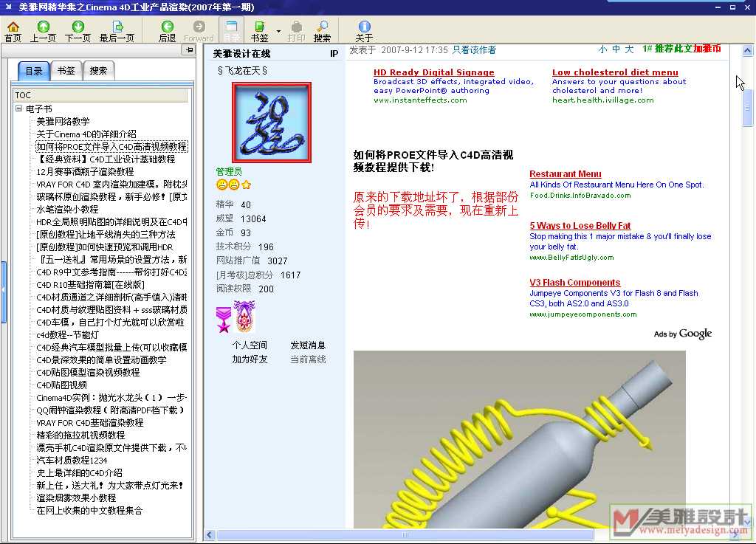Click the rendered bottle image
Viewport: 756px width, 544px height.
click(519, 439)
